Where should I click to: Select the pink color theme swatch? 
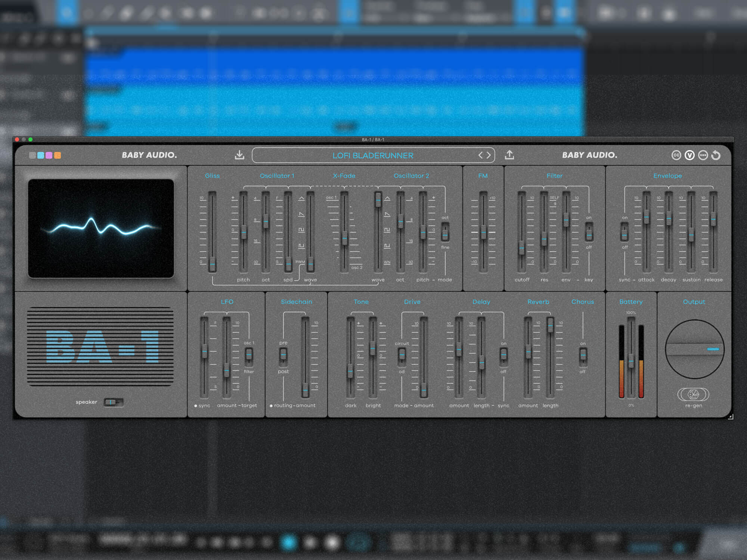coord(49,155)
